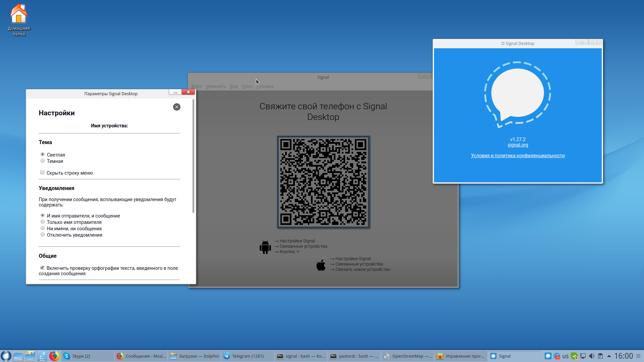Image resolution: width=644 pixels, height=362 pixels.
Task: Click the network tray icon
Action: click(583, 356)
